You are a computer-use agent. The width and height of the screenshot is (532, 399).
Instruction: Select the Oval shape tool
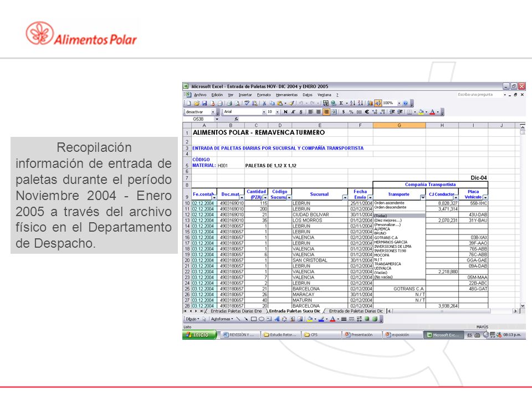coord(261,319)
